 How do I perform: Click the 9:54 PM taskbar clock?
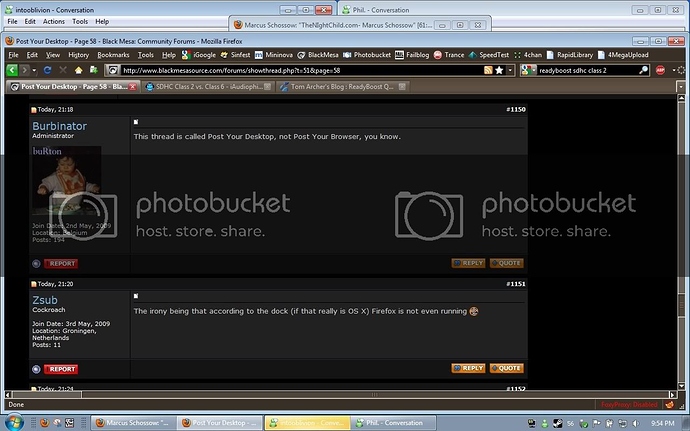663,424
